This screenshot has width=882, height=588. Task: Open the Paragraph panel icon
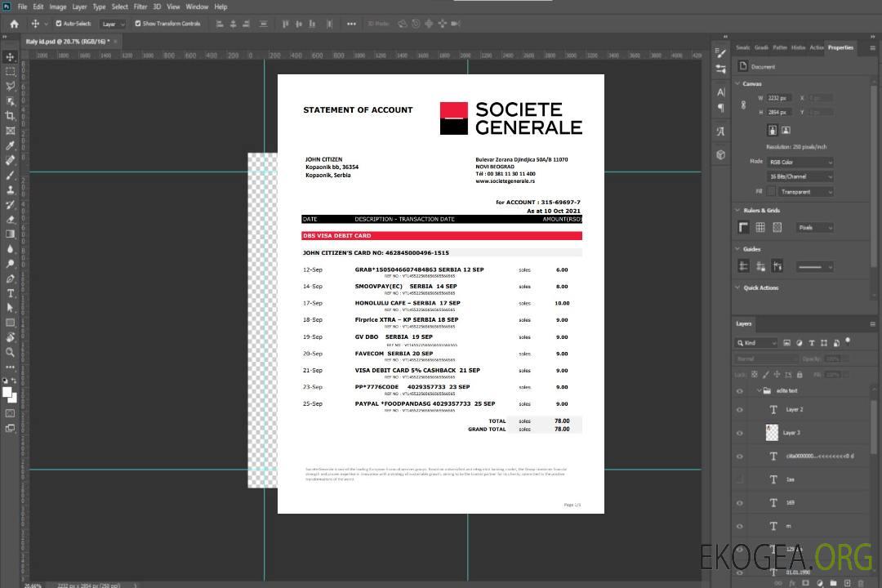click(x=720, y=108)
